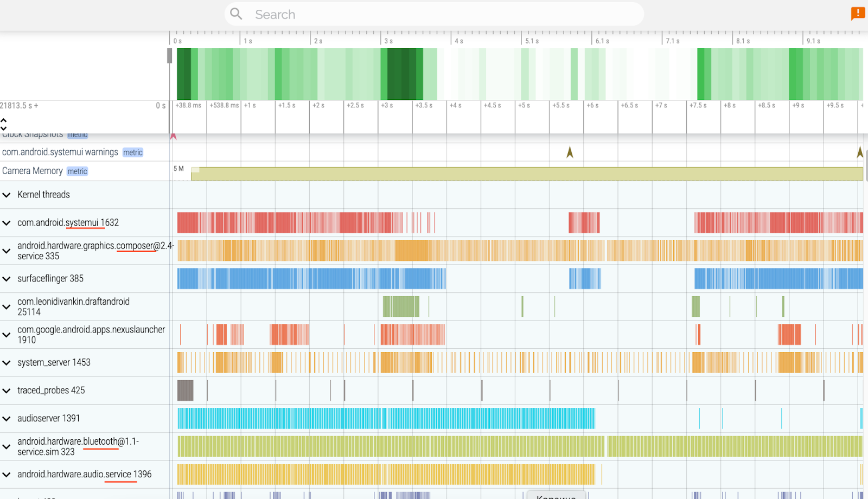
Task: Click the magnifier search icon
Action: pyautogui.click(x=236, y=14)
